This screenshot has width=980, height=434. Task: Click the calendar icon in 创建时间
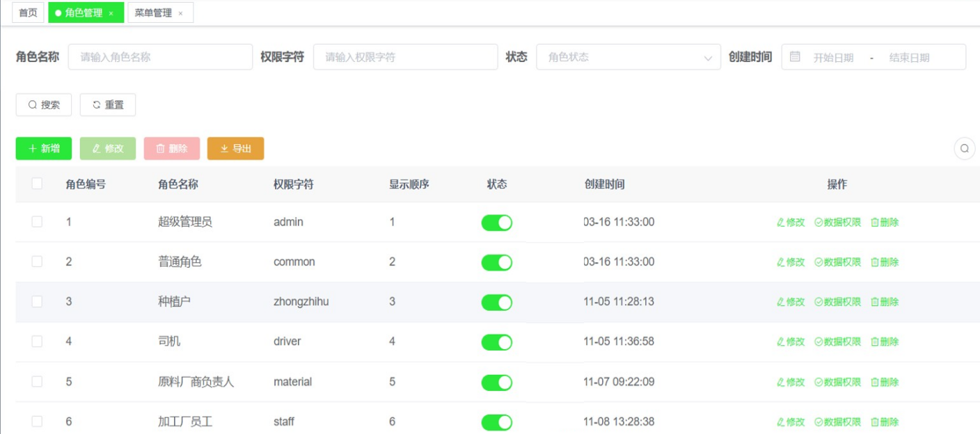pos(795,57)
